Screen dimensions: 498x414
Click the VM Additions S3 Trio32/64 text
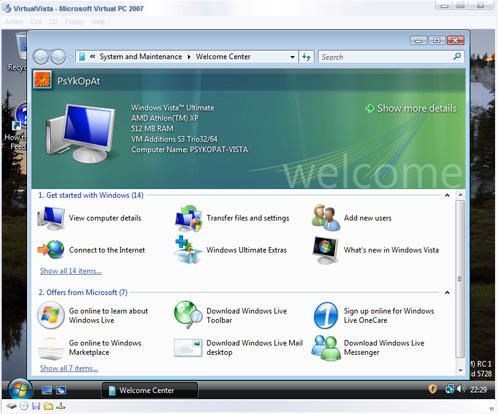pos(174,139)
